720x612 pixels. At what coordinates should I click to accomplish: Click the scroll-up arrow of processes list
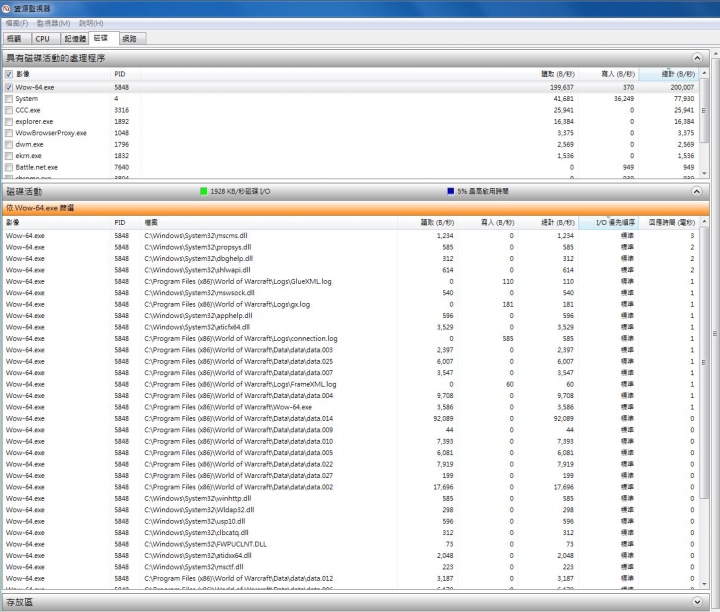pyautogui.click(x=704, y=73)
